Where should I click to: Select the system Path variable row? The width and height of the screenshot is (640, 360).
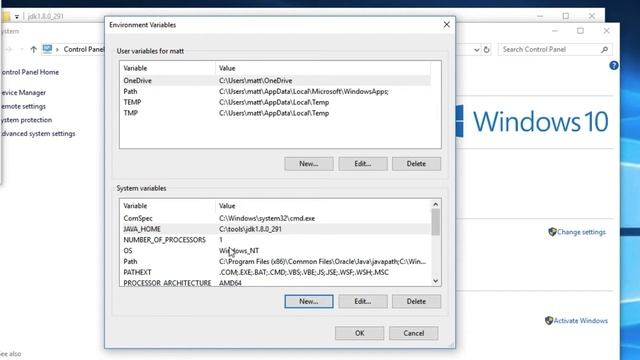click(276, 262)
